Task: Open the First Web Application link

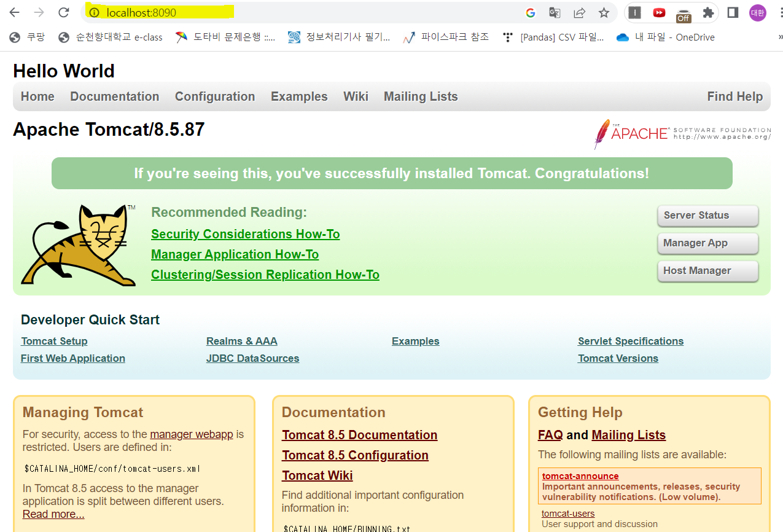Action: 73,358
